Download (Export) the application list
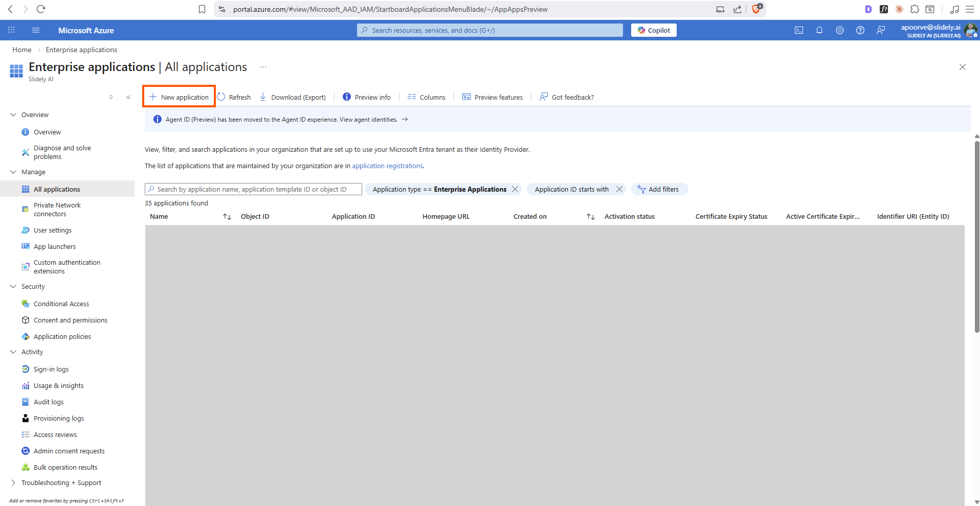980x506 pixels. click(293, 97)
